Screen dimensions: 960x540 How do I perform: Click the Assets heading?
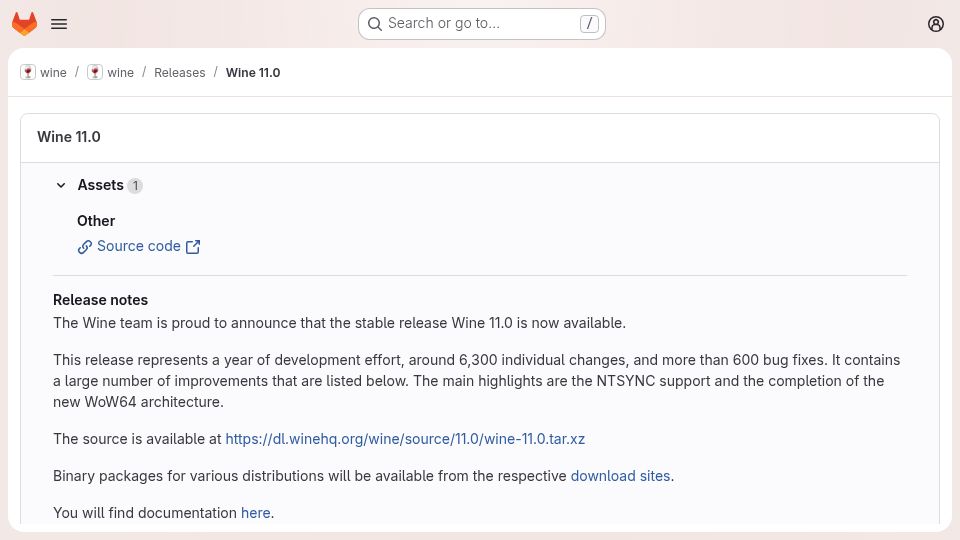click(x=100, y=185)
